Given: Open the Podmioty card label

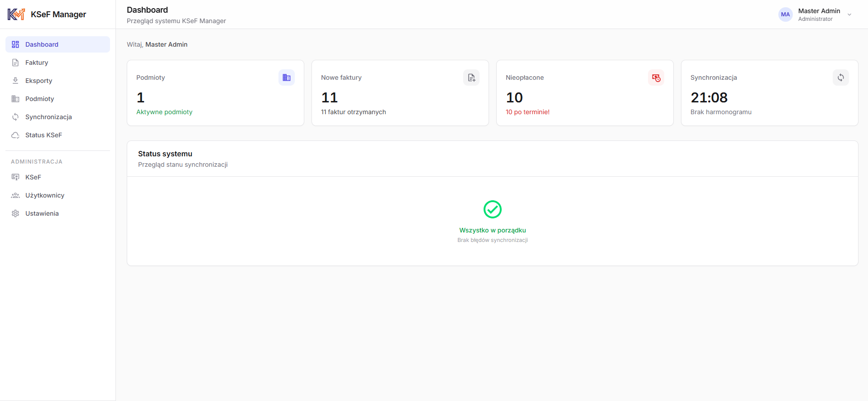Looking at the screenshot, I should click(x=150, y=77).
